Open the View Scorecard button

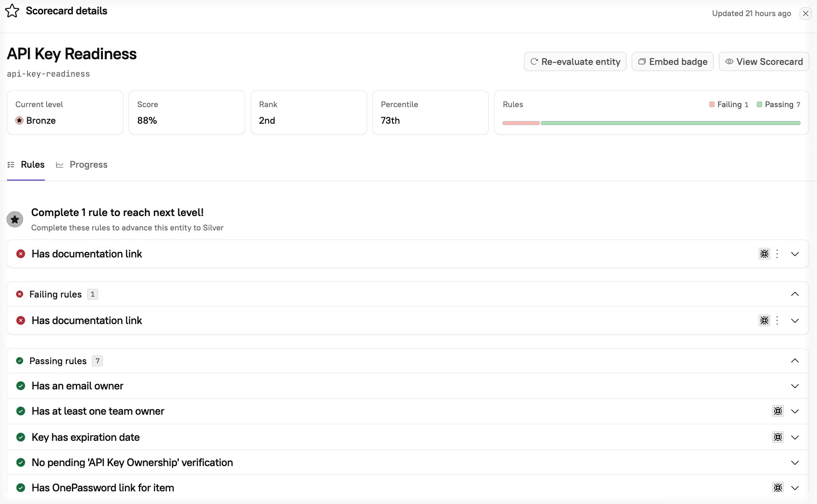click(764, 62)
